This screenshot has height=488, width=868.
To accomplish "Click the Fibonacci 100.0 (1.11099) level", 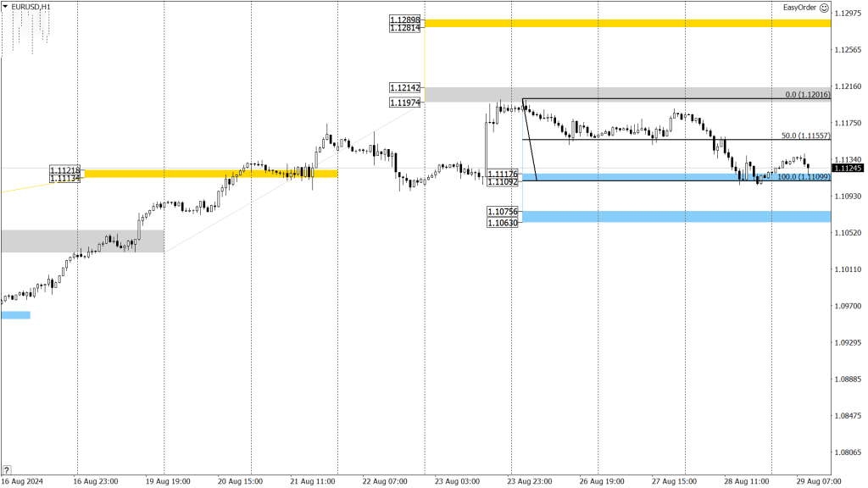I will tap(804, 177).
